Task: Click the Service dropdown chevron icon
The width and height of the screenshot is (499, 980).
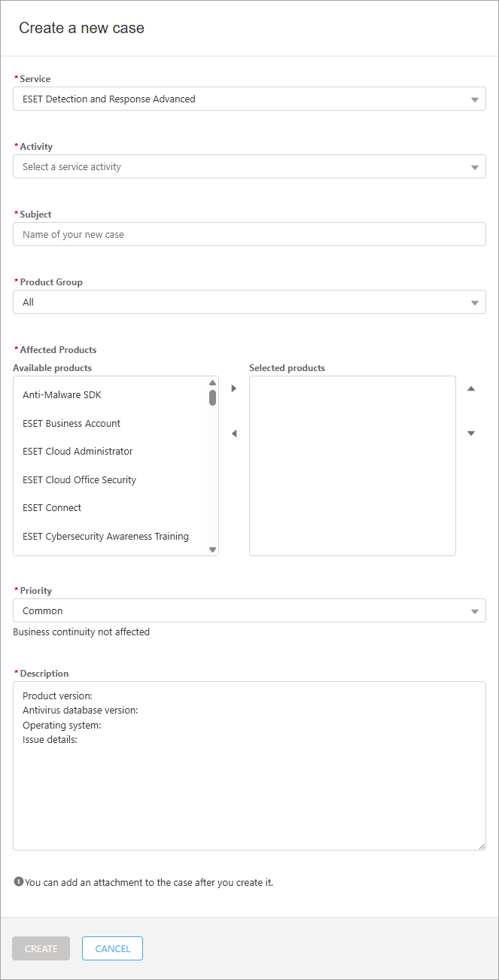Action: pyautogui.click(x=475, y=99)
